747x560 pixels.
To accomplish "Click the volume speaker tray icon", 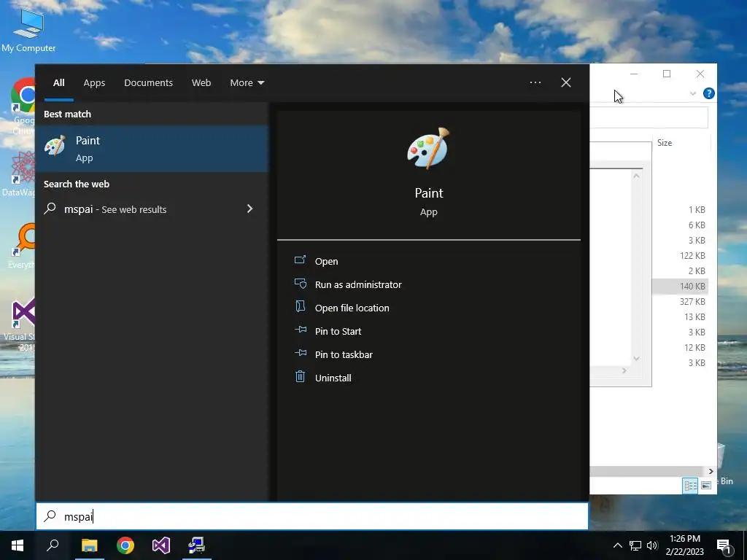I will point(652,545).
